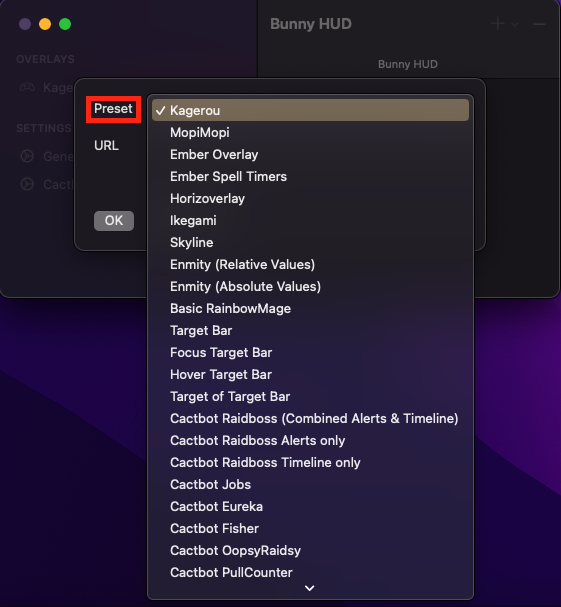Select Cactbot Raidboss Alerts only
This screenshot has height=607, width=561.
point(310,441)
